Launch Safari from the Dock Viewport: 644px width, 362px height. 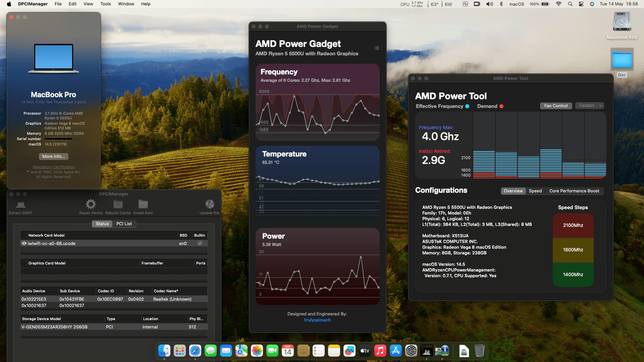click(x=195, y=351)
